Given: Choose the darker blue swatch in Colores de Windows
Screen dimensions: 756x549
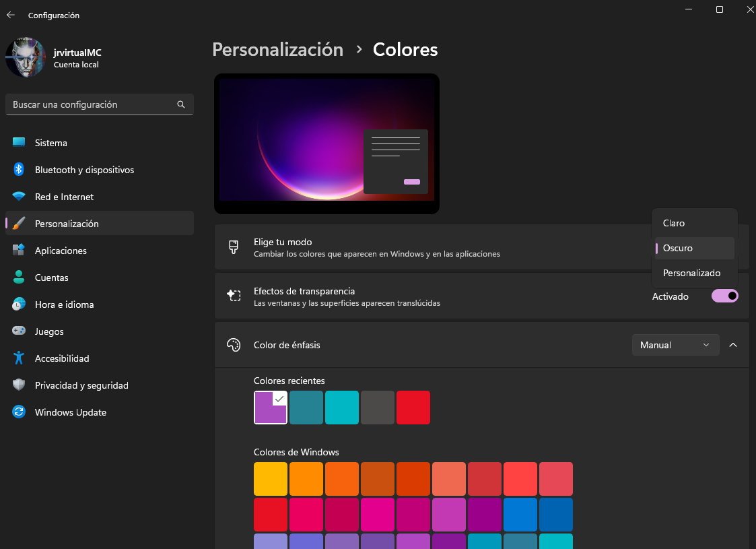Looking at the screenshot, I should point(556,515).
